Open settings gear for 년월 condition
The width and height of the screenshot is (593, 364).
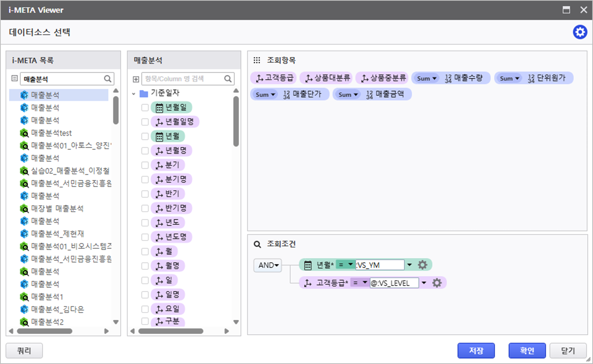(423, 265)
